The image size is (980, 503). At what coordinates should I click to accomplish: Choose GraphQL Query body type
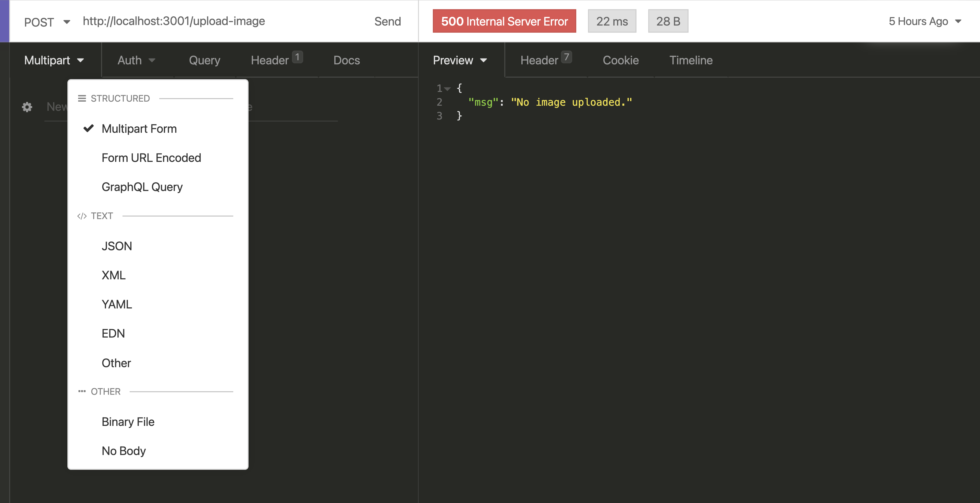158,187
